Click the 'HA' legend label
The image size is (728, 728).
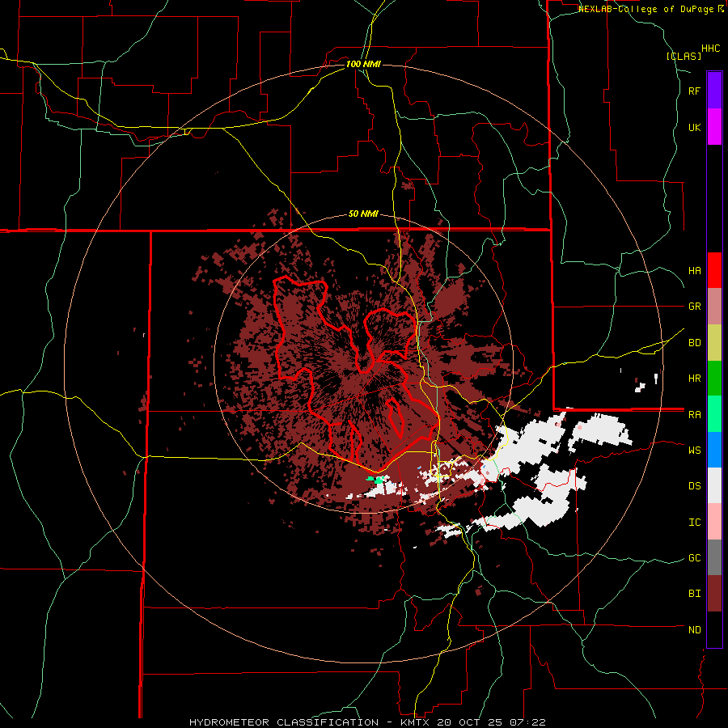coord(694,271)
